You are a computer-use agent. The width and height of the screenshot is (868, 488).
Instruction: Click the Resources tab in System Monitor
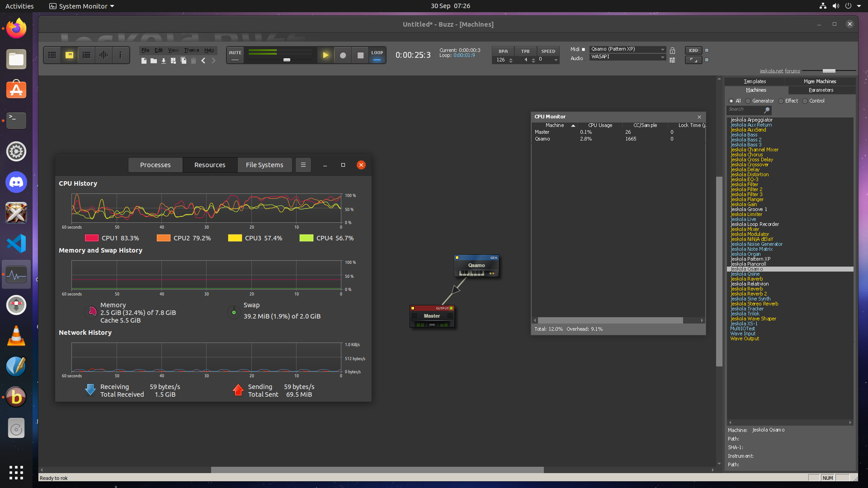tap(210, 165)
